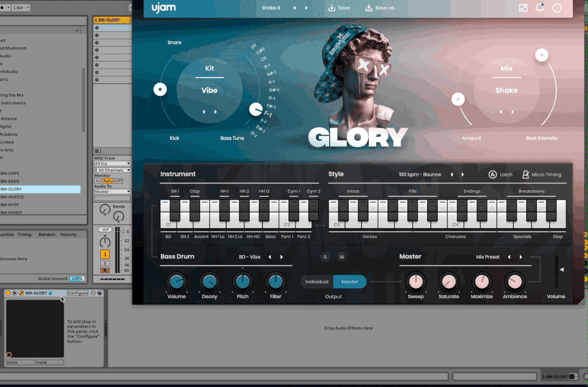This screenshot has width=588, height=387.
Task: Click the Send A knob in Ableton
Action: pos(105,209)
